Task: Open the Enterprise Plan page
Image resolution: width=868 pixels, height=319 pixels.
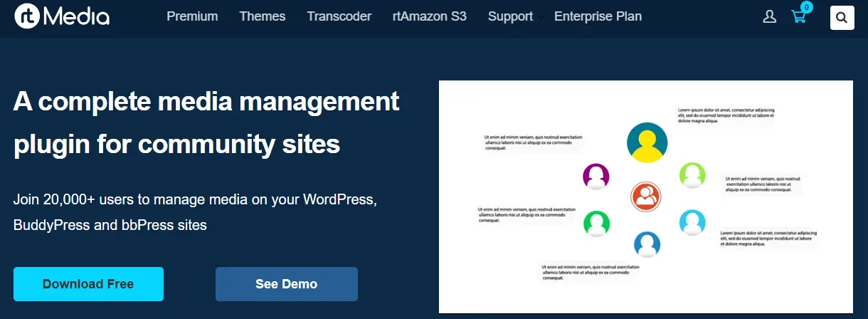Action: pyautogui.click(x=598, y=16)
